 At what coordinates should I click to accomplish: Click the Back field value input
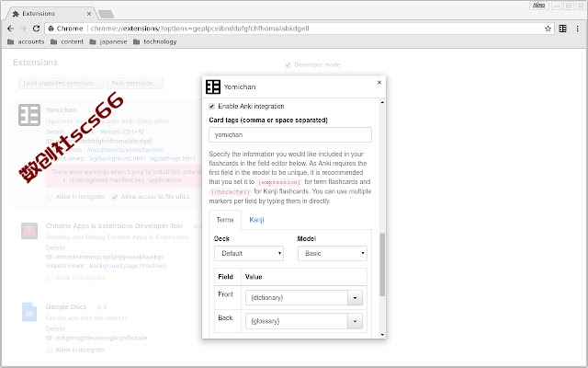pos(297,321)
